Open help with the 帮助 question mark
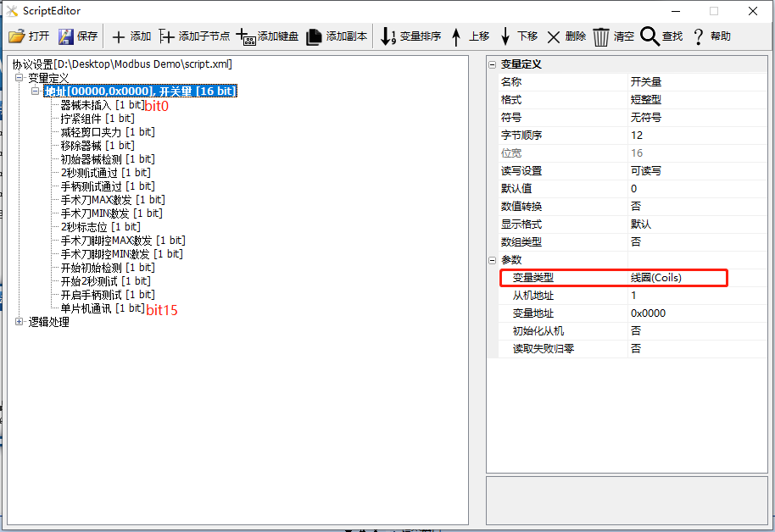 [x=698, y=37]
